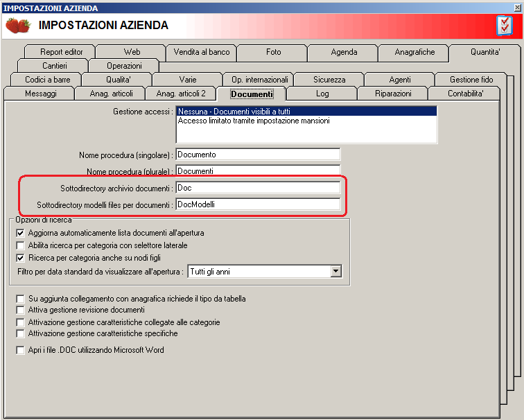Open the Cantieri tab
The image size is (524, 420).
pos(54,66)
